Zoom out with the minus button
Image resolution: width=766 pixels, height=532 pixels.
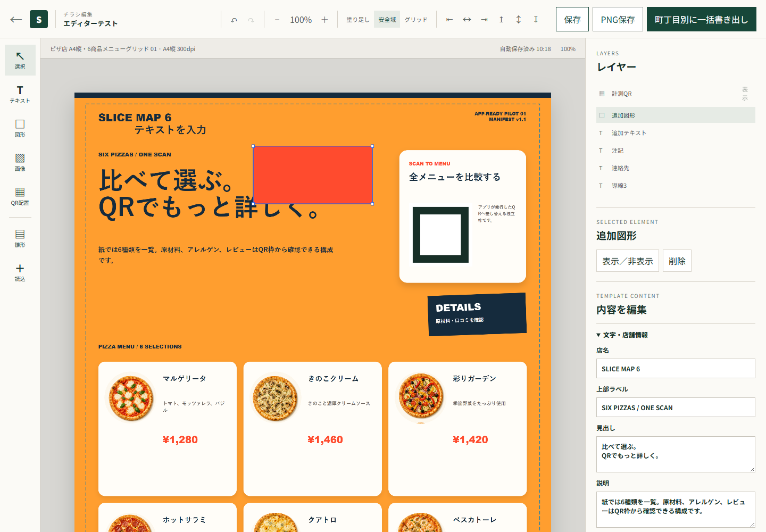pos(277,20)
